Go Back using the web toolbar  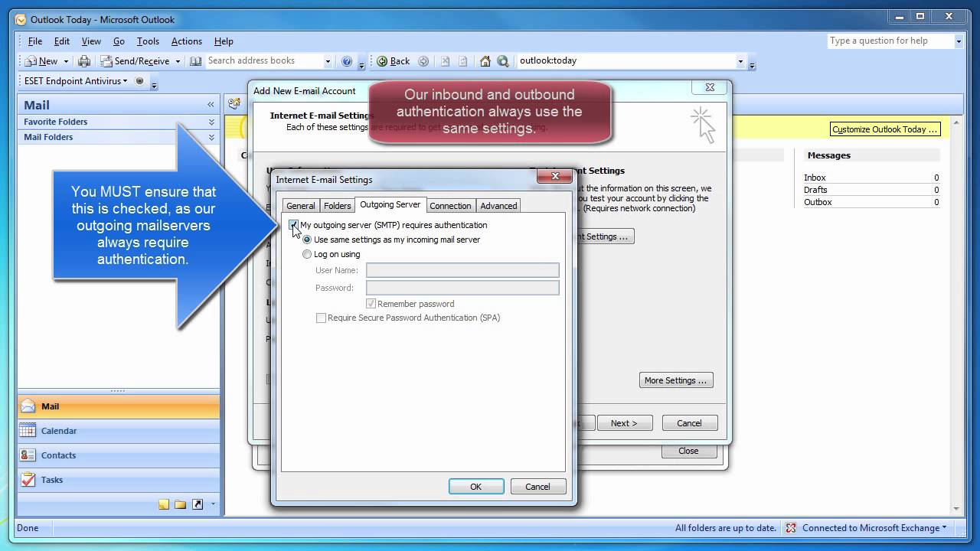393,61
